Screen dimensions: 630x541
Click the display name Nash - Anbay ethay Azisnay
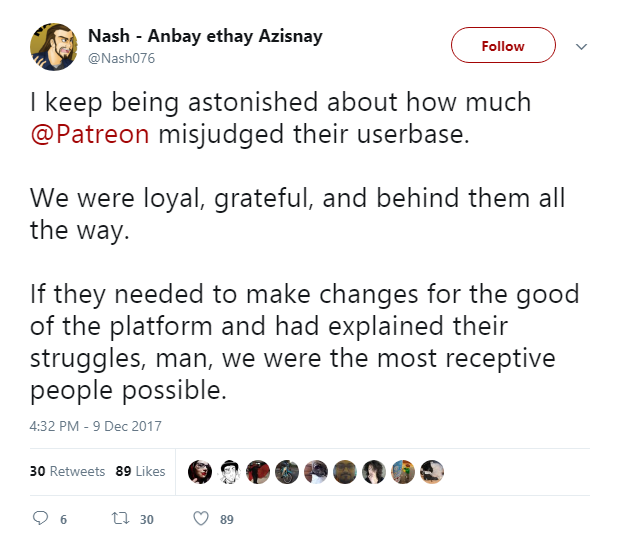tap(205, 36)
